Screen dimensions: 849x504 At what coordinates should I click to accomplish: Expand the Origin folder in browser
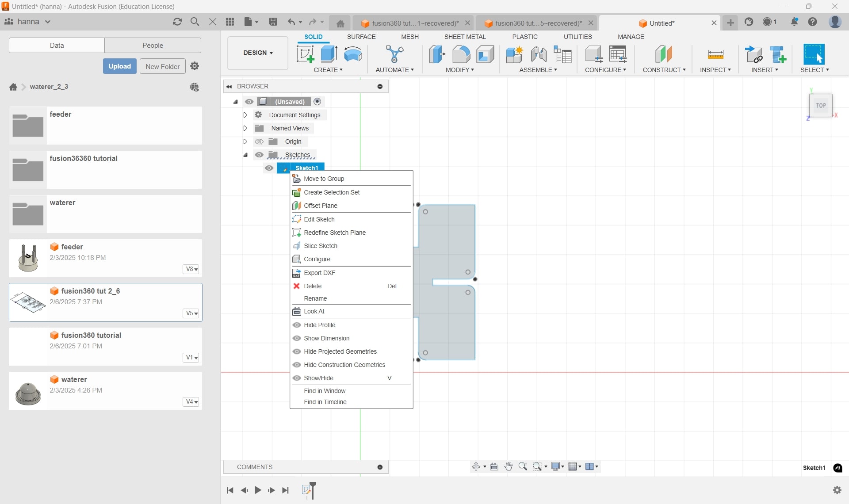(244, 141)
